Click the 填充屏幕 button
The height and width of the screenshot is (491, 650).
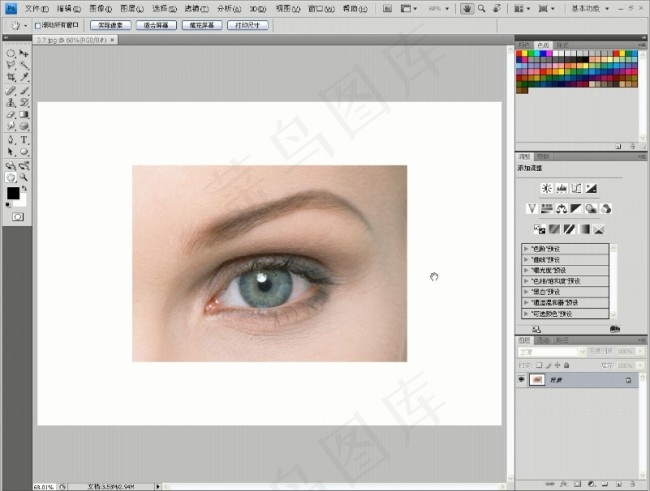coord(202,25)
